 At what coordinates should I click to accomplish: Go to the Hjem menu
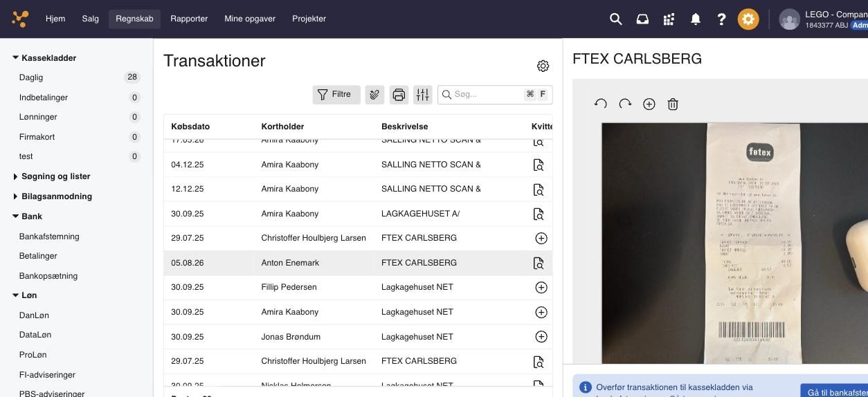[55, 19]
